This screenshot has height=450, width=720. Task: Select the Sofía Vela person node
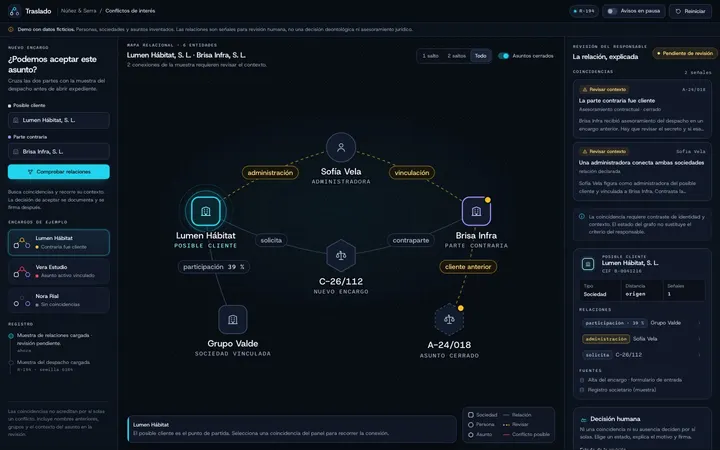click(341, 147)
